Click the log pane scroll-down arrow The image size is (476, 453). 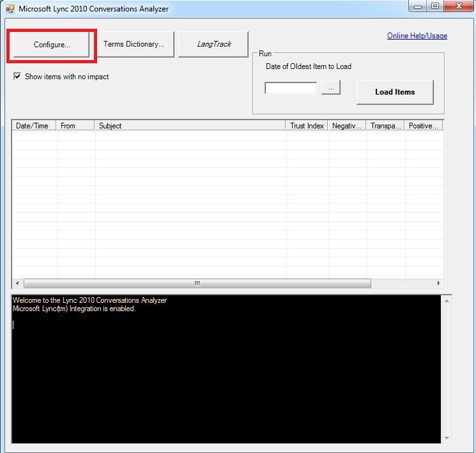447,438
